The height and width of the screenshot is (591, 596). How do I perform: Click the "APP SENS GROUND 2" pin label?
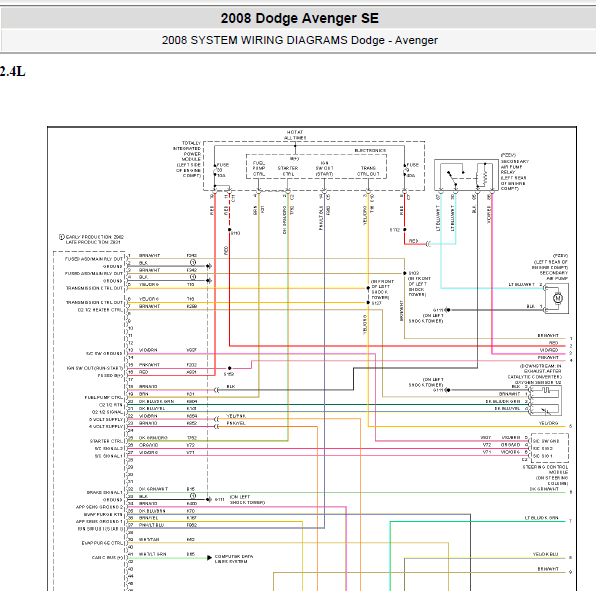click(100, 507)
